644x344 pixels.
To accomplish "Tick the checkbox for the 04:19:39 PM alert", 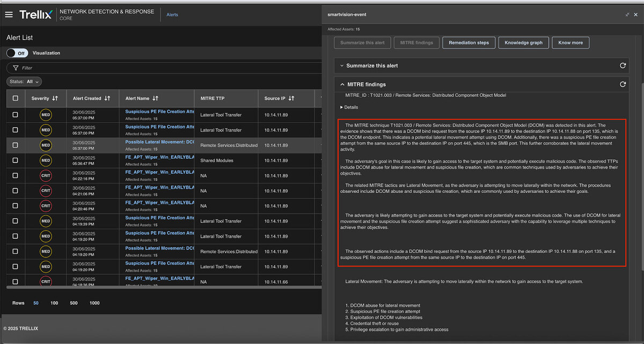I will pyautogui.click(x=15, y=221).
